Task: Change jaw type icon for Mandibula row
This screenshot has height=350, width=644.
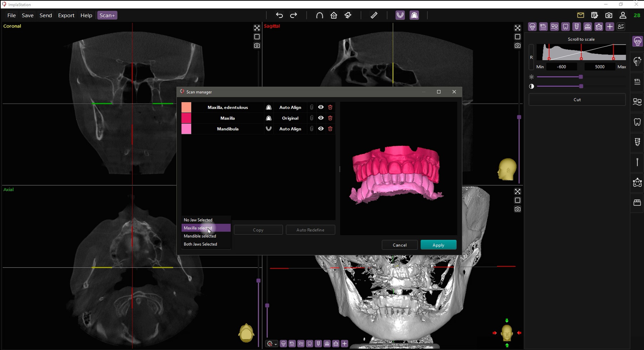Action: (x=269, y=129)
